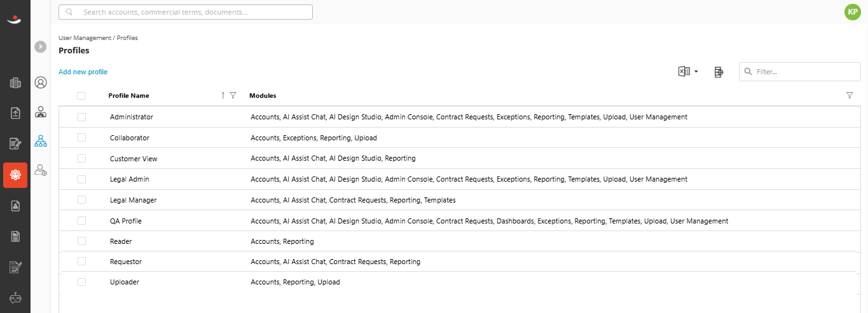
Task: Click the Excel export icon
Action: (684, 72)
